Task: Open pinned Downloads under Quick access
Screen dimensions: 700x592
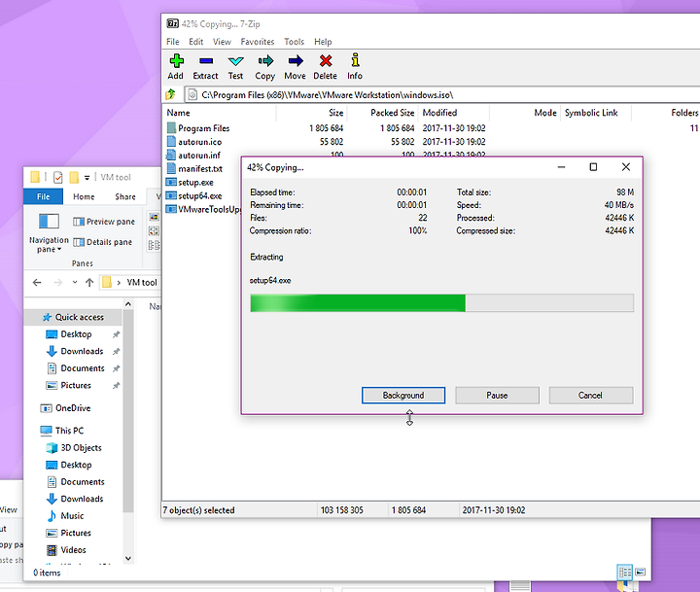Action: pyautogui.click(x=82, y=351)
